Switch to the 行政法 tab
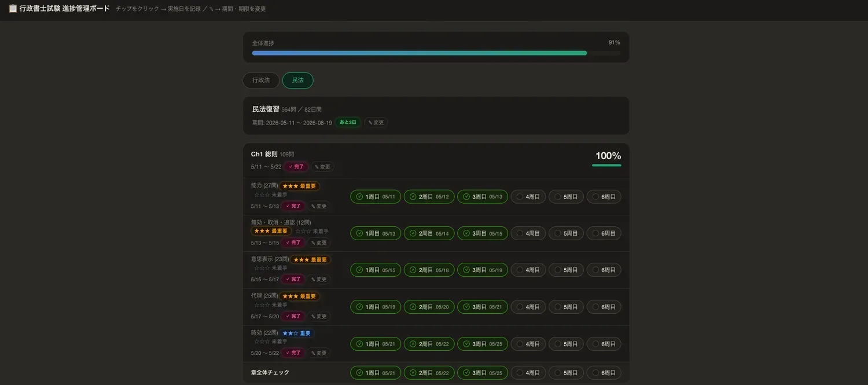The height and width of the screenshot is (385, 868). click(x=261, y=80)
